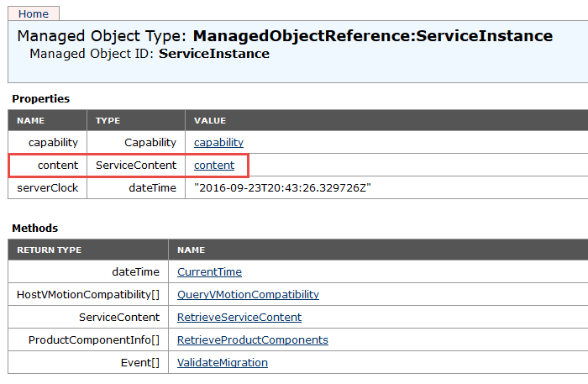The width and height of the screenshot is (588, 384).
Task: Open the QueryVMotionCompatibility method
Action: 248,294
